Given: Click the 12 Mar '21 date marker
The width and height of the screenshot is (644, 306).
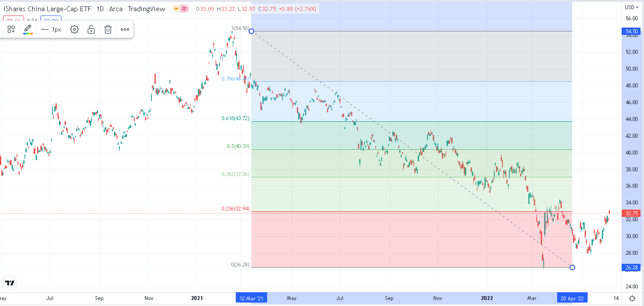Looking at the screenshot, I should [x=252, y=298].
